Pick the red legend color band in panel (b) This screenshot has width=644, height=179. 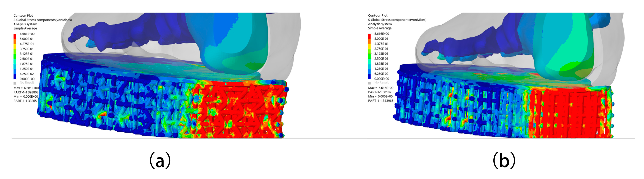(370, 36)
